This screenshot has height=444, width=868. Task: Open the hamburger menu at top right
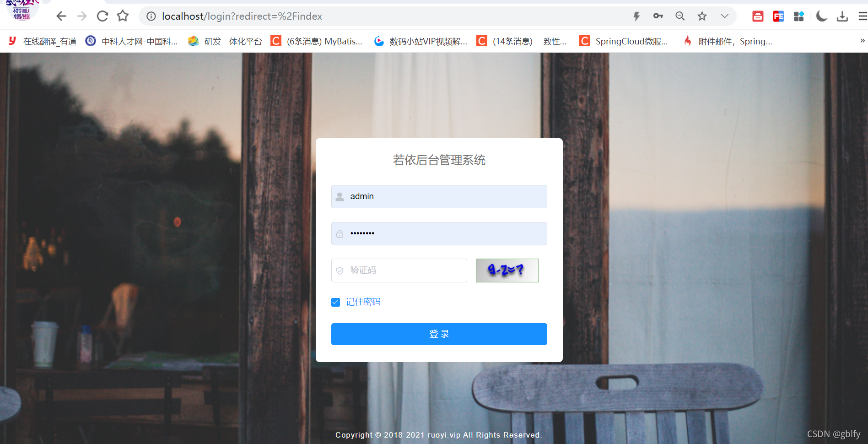(x=862, y=16)
